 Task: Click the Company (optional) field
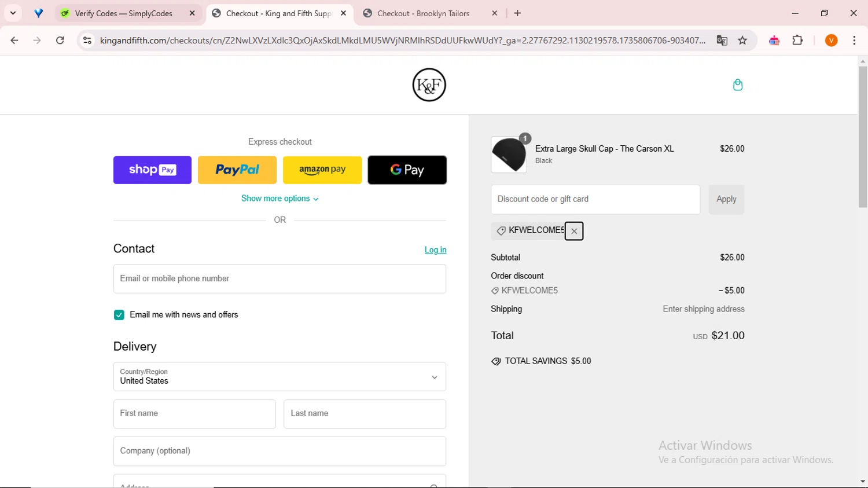[x=279, y=452]
